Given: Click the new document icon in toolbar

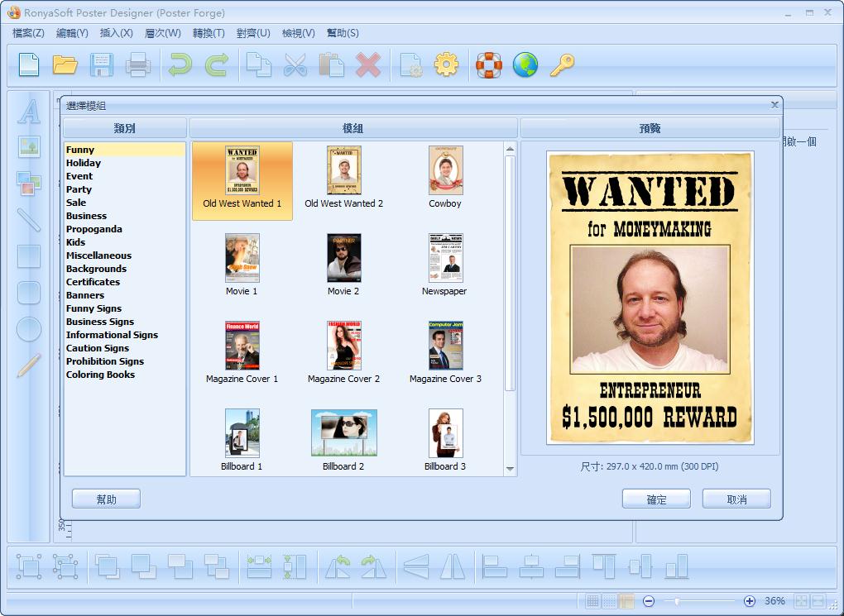Looking at the screenshot, I should click(29, 64).
